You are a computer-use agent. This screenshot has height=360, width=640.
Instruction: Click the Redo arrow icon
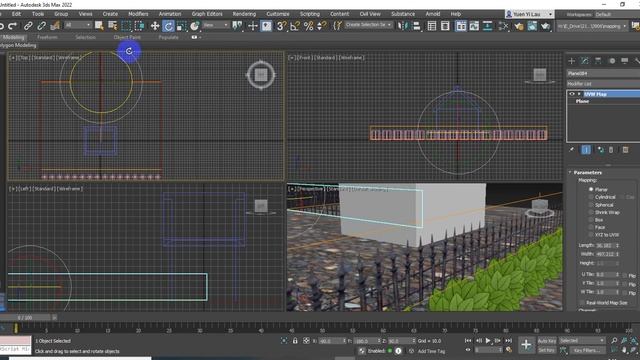(x=12, y=26)
